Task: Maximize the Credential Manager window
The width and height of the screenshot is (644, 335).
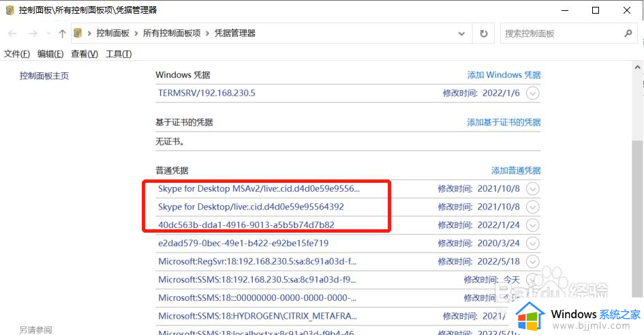Action: [x=596, y=10]
